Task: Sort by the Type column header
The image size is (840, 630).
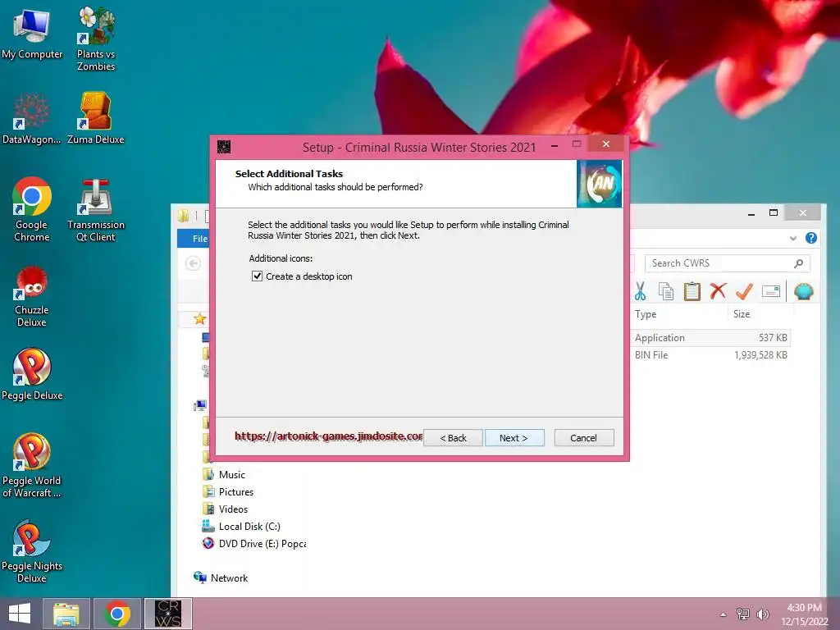Action: (646, 314)
